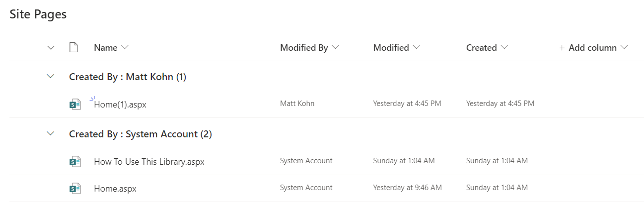Open How To Use This Library.aspx
This screenshot has width=644, height=212.
pyautogui.click(x=149, y=162)
